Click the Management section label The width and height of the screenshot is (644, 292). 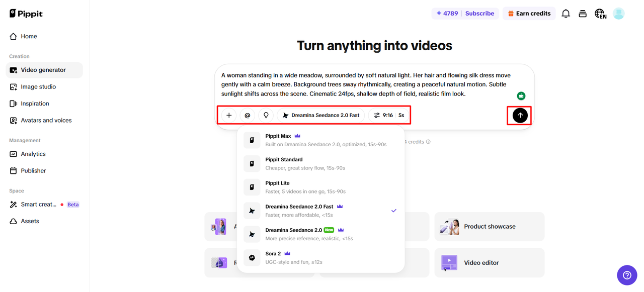(25, 140)
